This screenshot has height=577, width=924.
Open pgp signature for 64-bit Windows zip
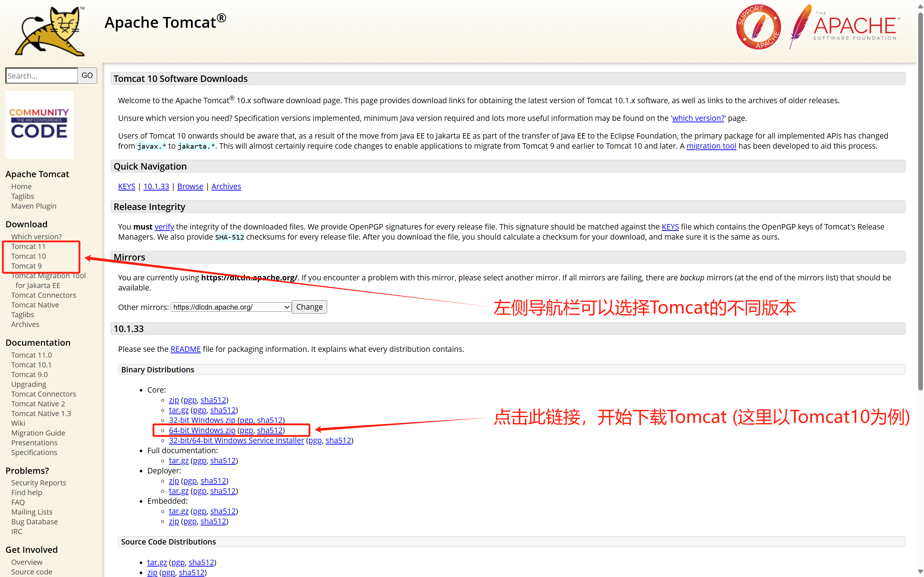coord(246,430)
